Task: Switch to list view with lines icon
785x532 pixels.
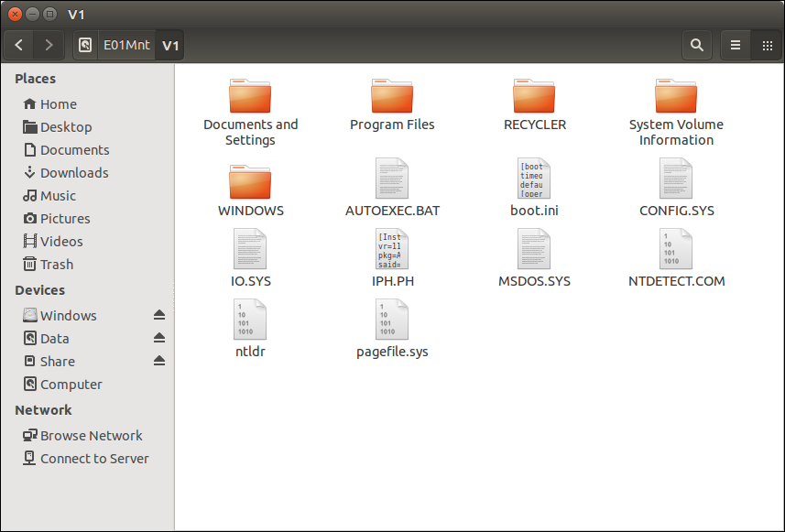Action: [x=736, y=45]
